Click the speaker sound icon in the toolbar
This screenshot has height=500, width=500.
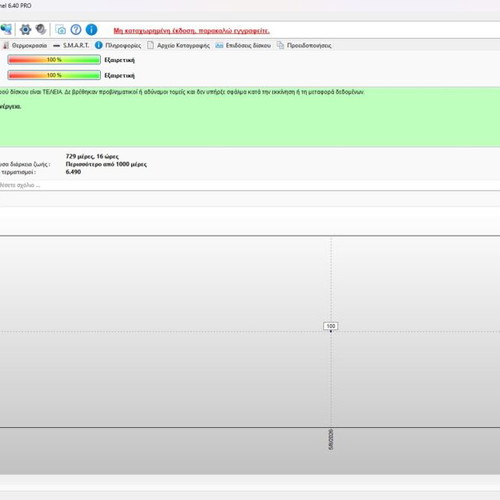click(41, 30)
